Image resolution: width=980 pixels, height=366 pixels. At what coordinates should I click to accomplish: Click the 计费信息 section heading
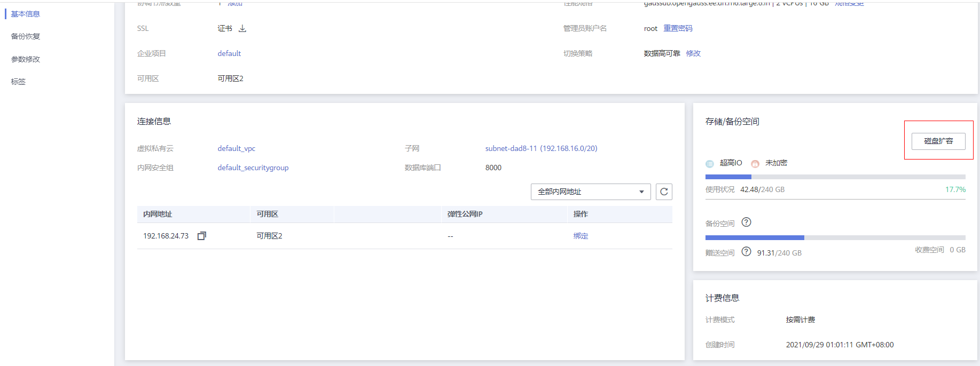click(722, 298)
